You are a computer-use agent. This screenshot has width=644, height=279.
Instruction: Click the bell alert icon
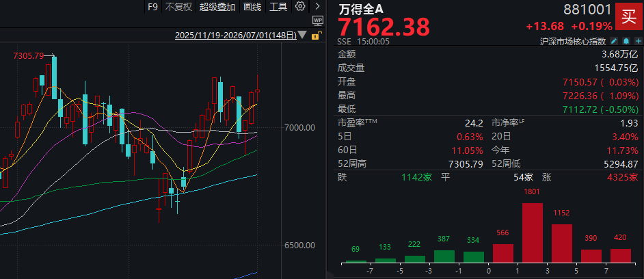pyautogui.click(x=626, y=41)
